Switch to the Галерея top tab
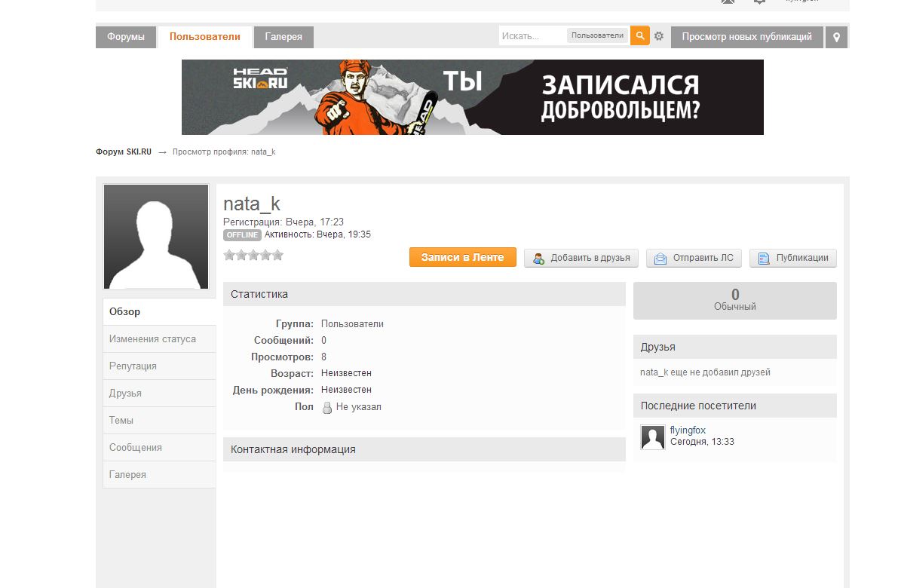The height and width of the screenshot is (588, 898). [x=283, y=37]
